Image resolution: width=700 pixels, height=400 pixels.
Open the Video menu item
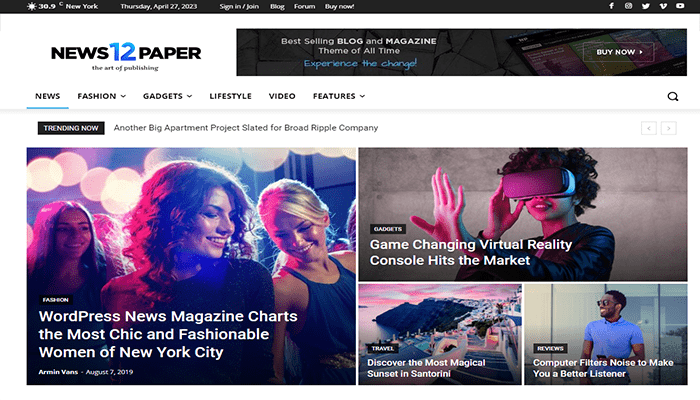click(282, 96)
